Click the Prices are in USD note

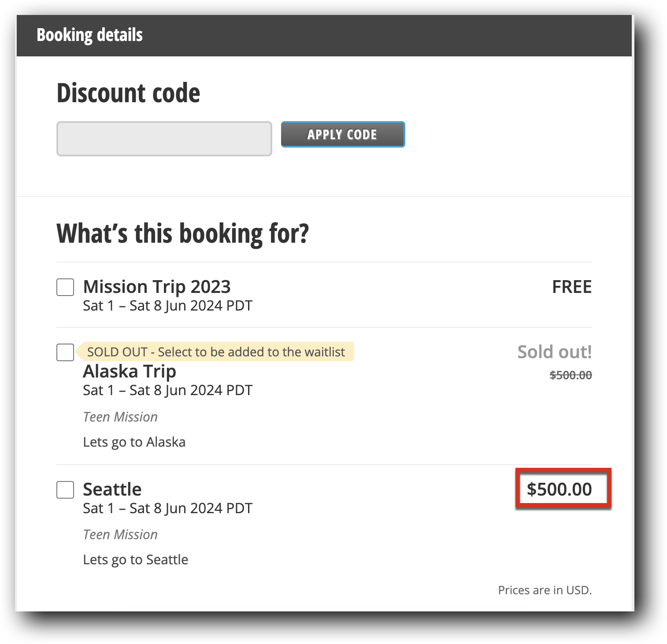click(x=545, y=590)
